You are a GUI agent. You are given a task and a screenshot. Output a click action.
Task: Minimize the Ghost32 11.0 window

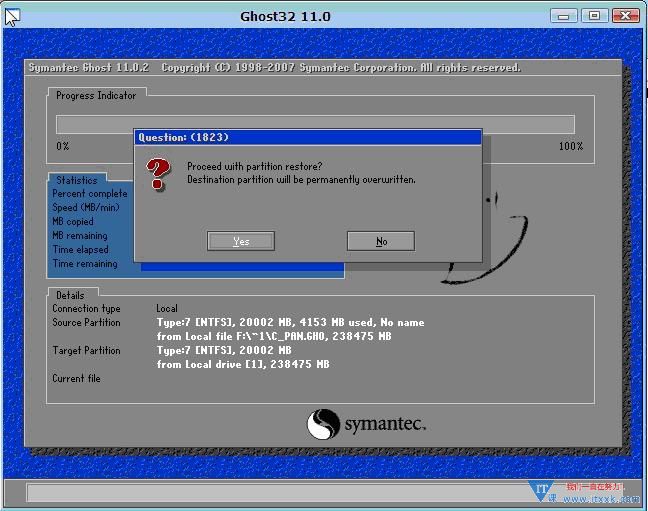[563, 16]
